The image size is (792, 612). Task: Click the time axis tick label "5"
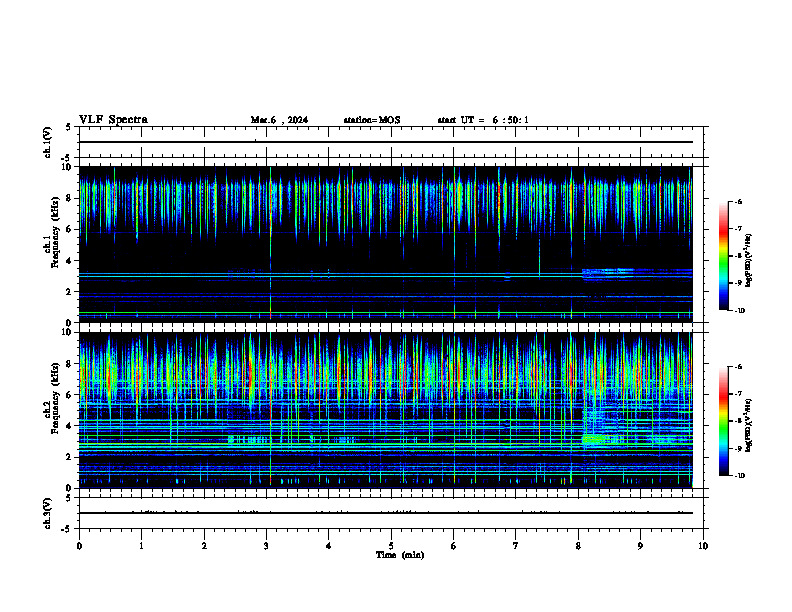click(x=391, y=546)
